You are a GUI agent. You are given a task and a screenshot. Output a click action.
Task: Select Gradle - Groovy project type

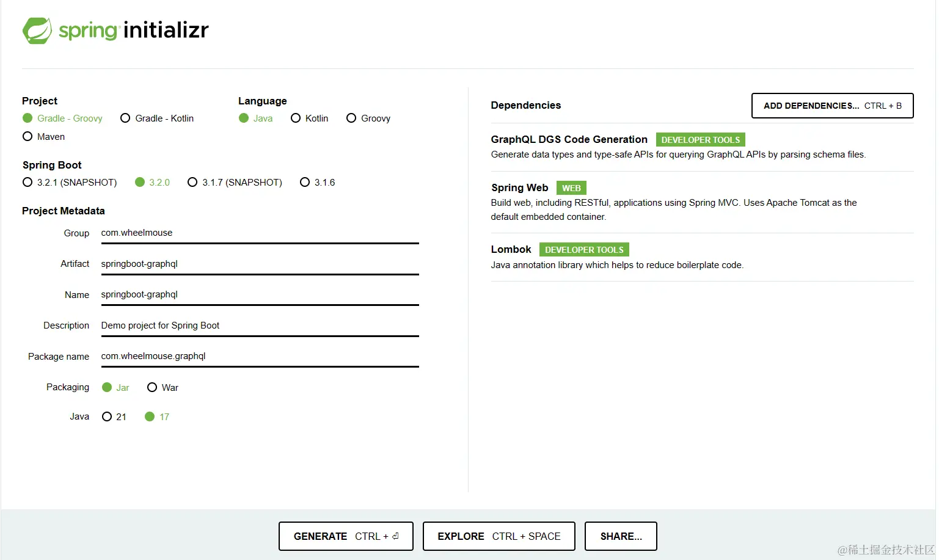tap(62, 118)
